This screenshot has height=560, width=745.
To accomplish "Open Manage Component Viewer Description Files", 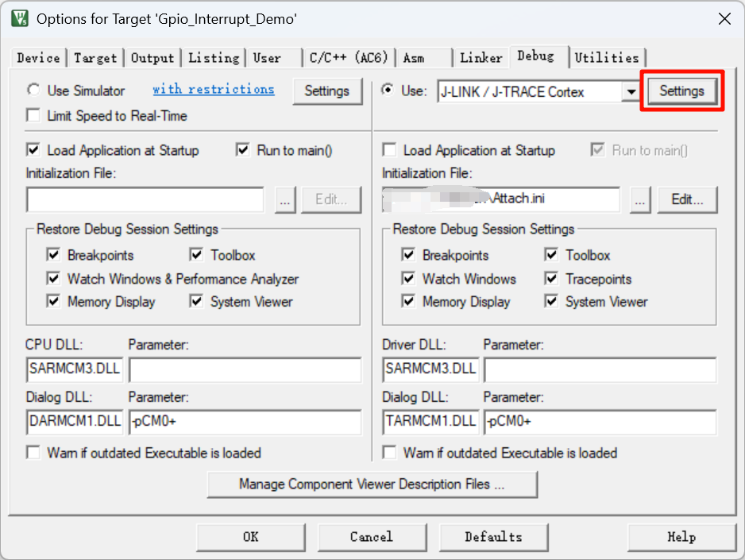I will click(x=372, y=484).
